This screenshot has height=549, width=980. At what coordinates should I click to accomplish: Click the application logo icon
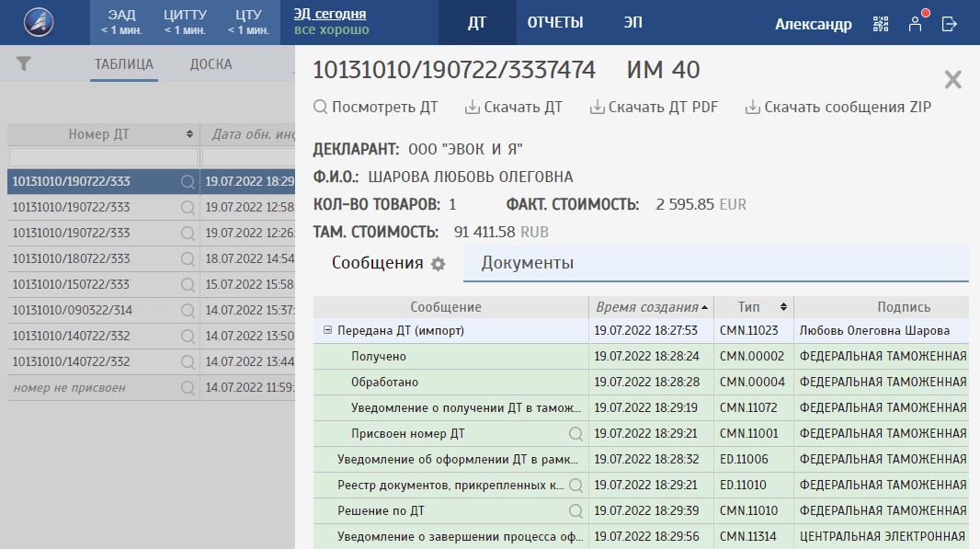tap(39, 22)
